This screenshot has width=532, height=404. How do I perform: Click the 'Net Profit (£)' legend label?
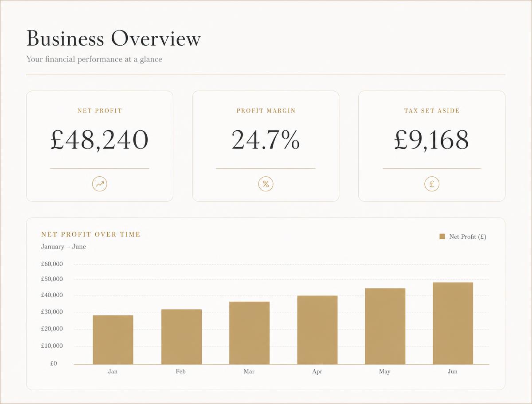pyautogui.click(x=468, y=237)
